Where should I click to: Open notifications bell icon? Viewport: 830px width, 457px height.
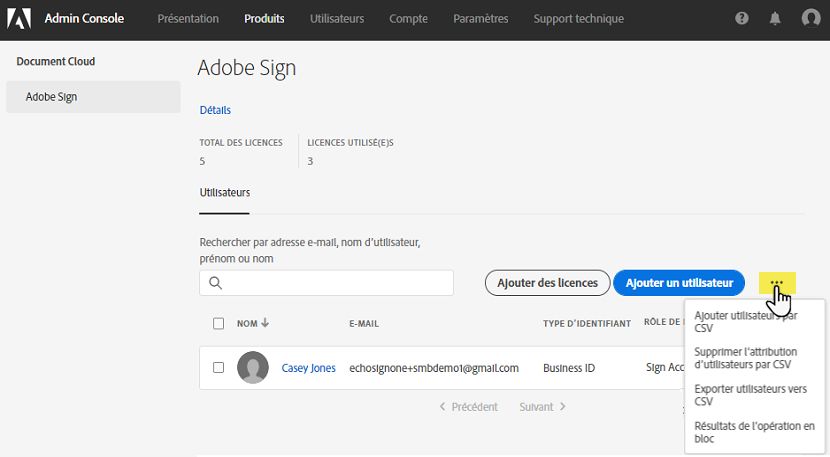point(775,18)
